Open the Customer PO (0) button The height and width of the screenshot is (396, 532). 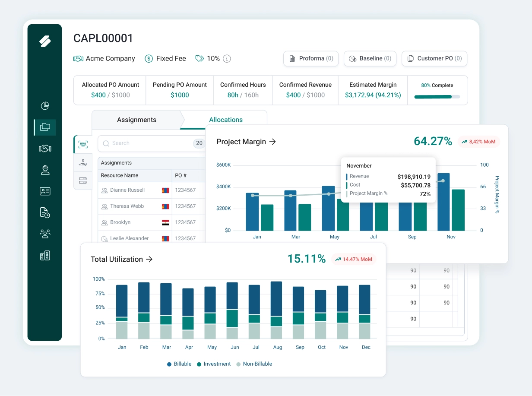point(434,58)
